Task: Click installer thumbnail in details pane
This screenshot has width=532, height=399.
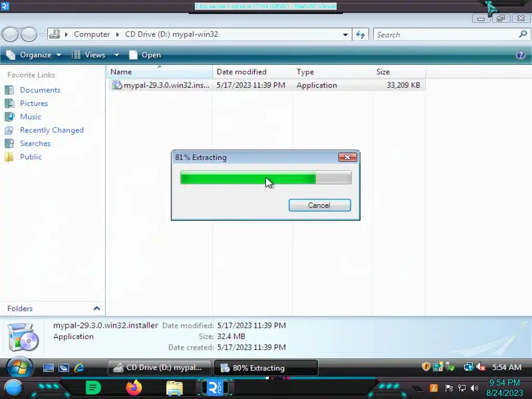Action: coord(23,337)
